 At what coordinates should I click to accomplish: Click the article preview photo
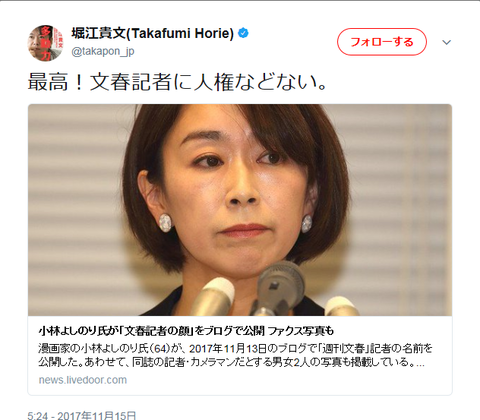pyautogui.click(x=240, y=210)
